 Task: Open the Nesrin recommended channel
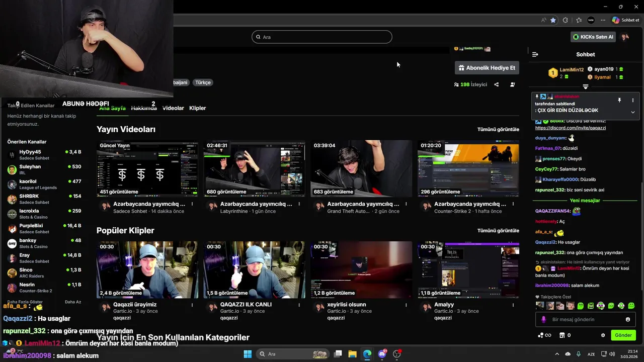44,288
